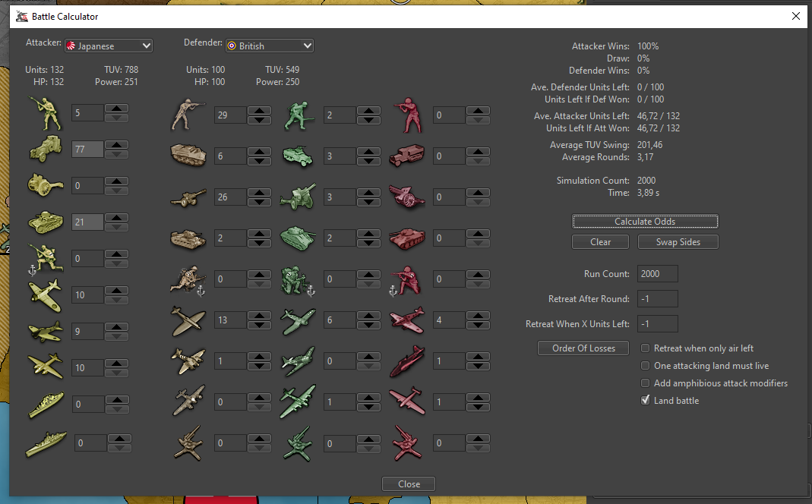Increase the Japanese infantry count
Screen dimensions: 812x504
(116, 108)
